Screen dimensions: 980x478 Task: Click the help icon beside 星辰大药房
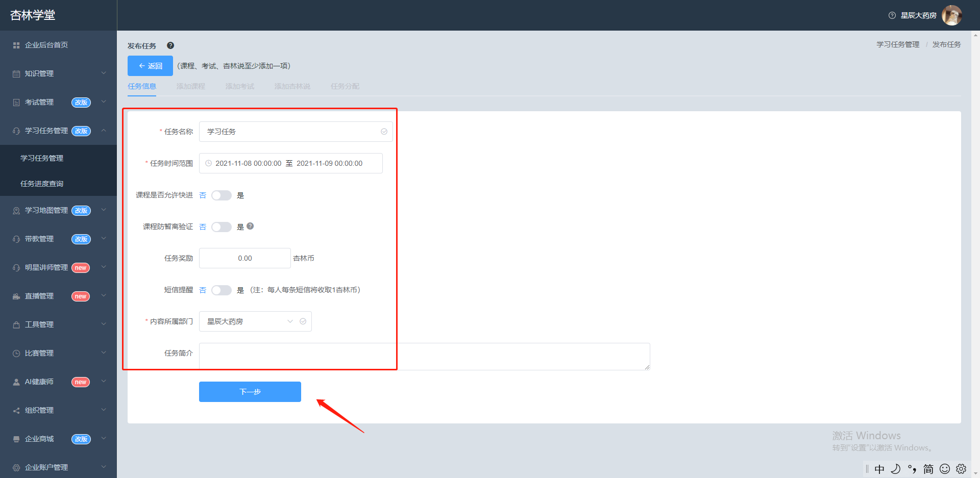point(892,15)
